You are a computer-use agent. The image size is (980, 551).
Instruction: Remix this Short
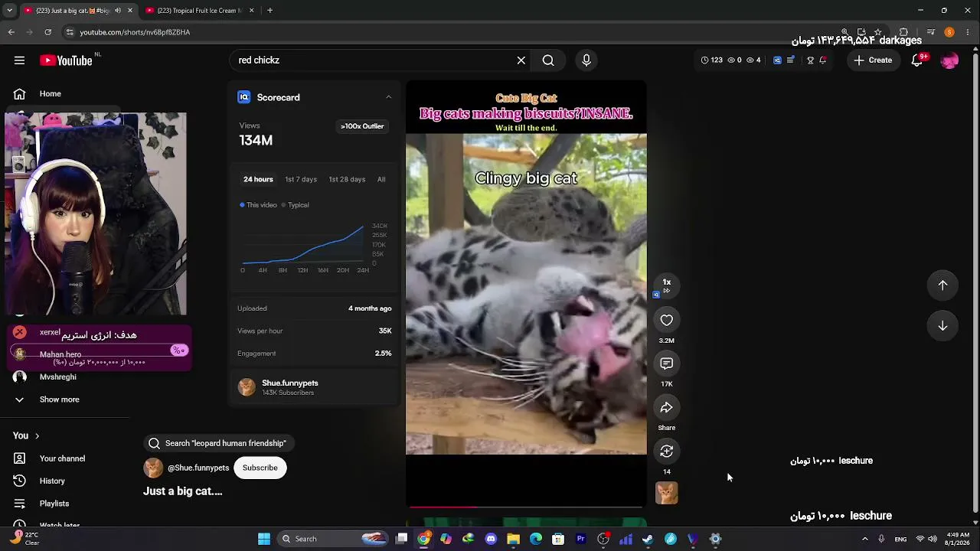pos(667,452)
